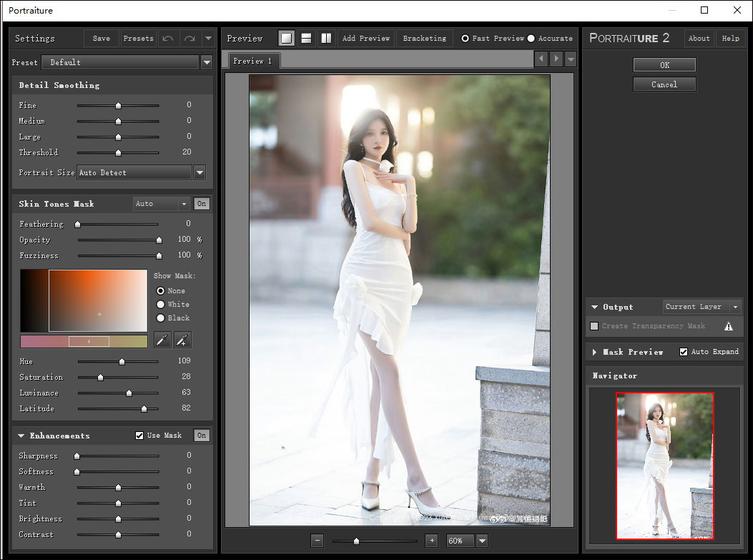
Task: Open the Output layer dropdown
Action: coord(737,306)
